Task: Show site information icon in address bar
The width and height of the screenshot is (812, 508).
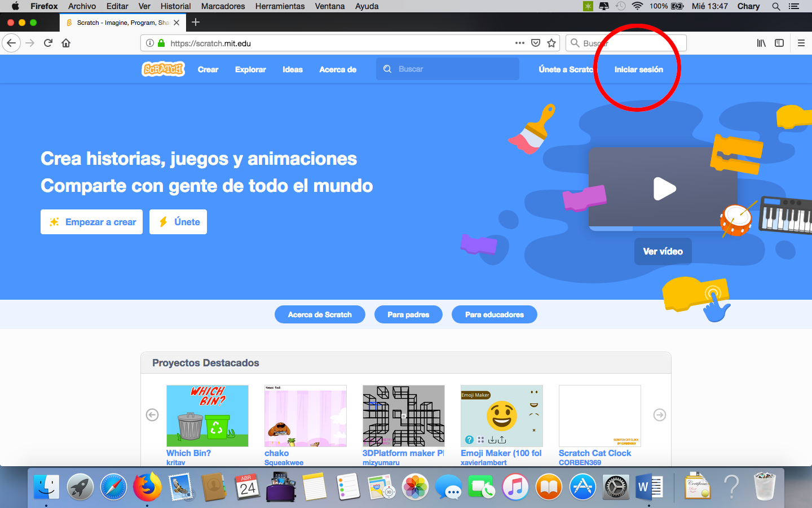Action: tap(150, 43)
